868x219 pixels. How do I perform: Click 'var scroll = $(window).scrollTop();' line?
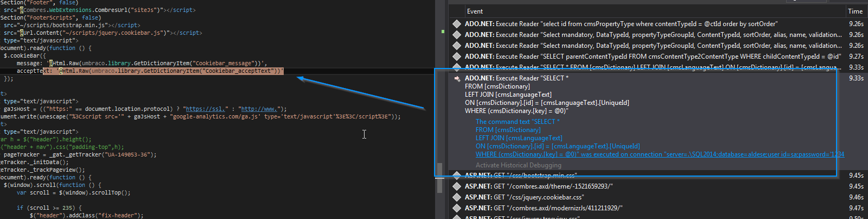point(74,192)
